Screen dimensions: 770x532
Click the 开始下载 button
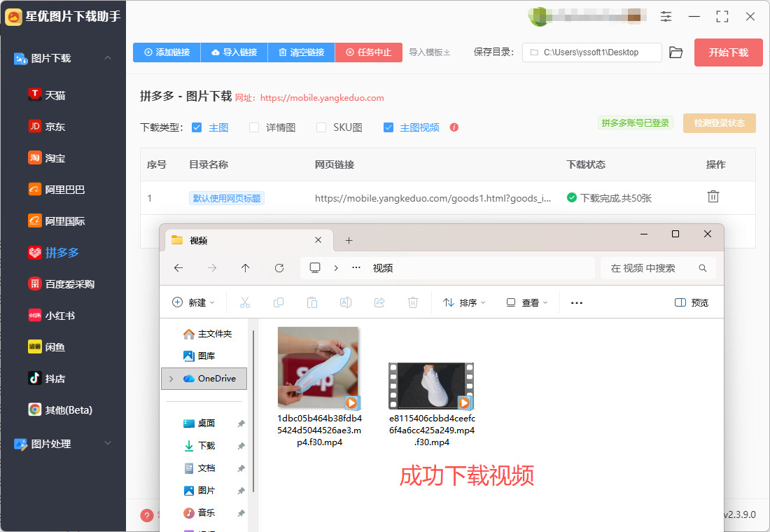tap(728, 52)
